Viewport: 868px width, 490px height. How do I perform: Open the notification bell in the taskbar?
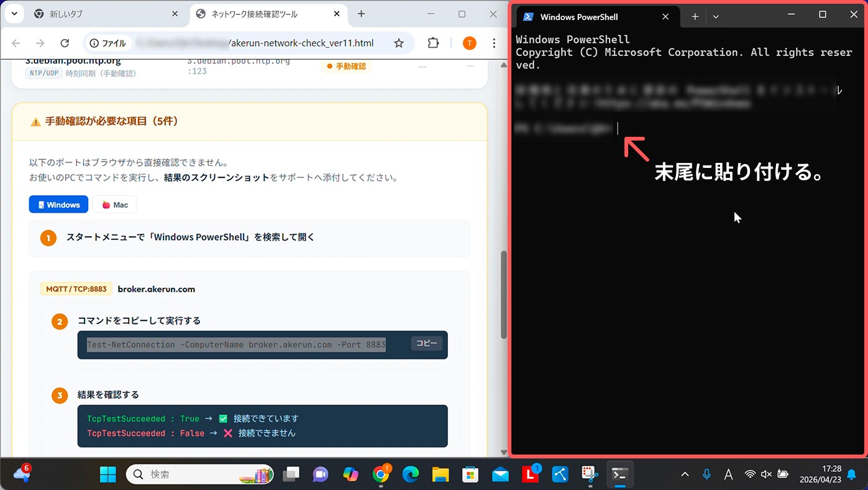click(852, 474)
